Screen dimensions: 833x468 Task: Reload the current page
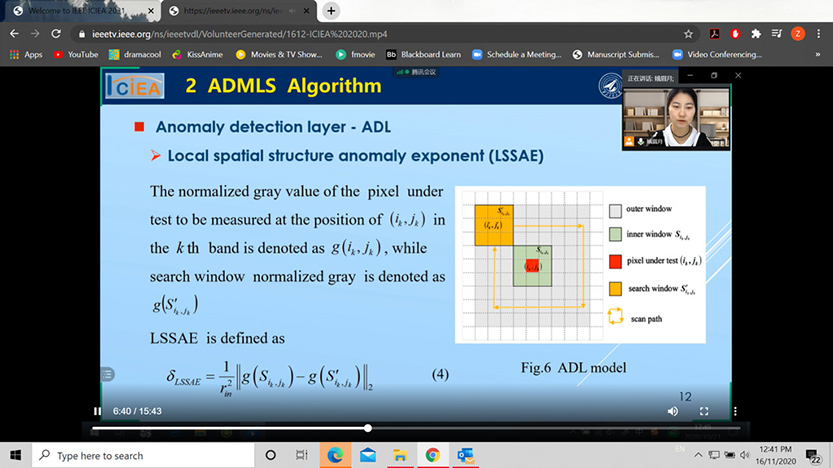coord(56,33)
